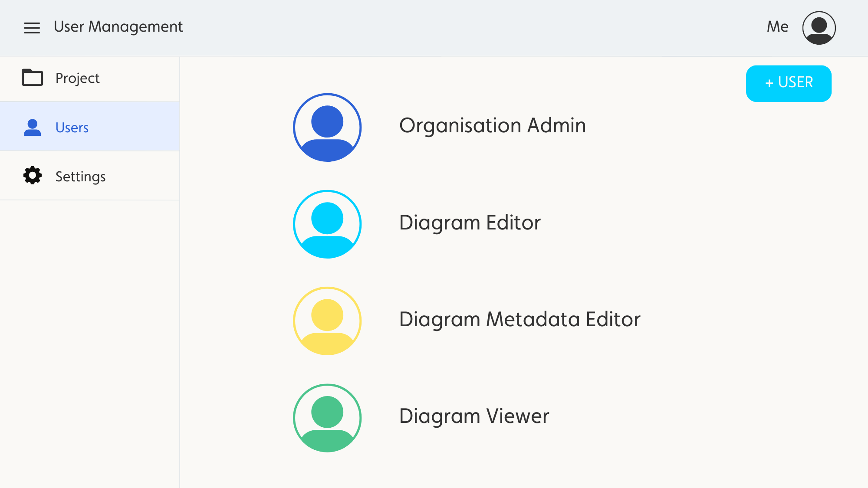Click the Me label in header
Viewport: 868px width, 488px height.
click(777, 27)
